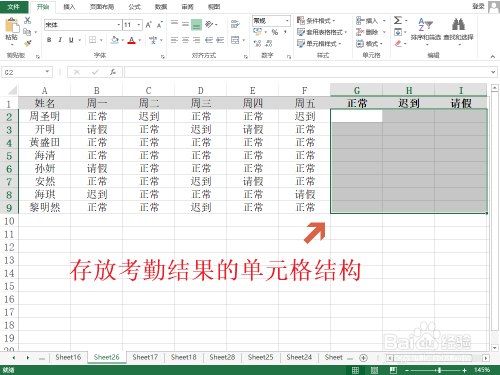This screenshot has width=500, height=375.
Task: Click the Increase Font Size icon
Action: click(149, 25)
